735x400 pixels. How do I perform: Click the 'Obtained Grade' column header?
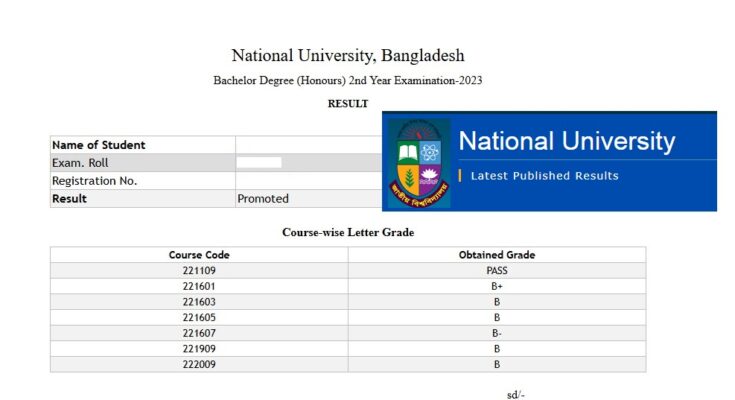pyautogui.click(x=497, y=255)
